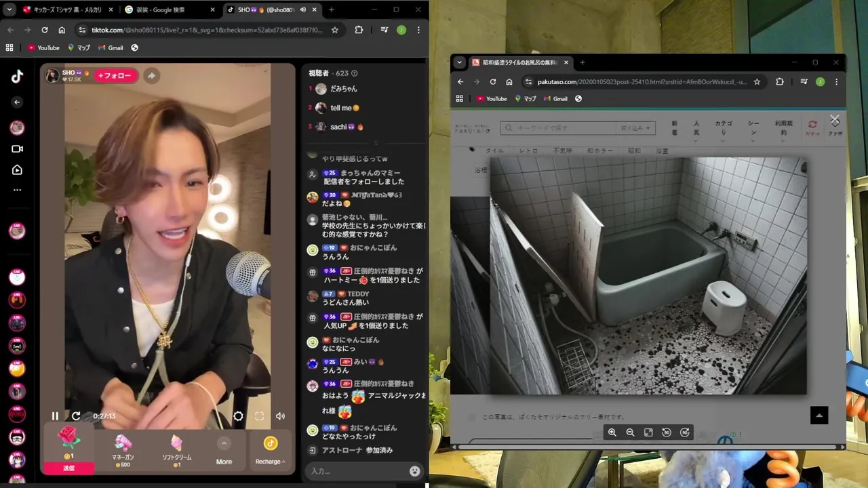Close the メルカリ tab
The height and width of the screenshot is (488, 868).
[111, 10]
